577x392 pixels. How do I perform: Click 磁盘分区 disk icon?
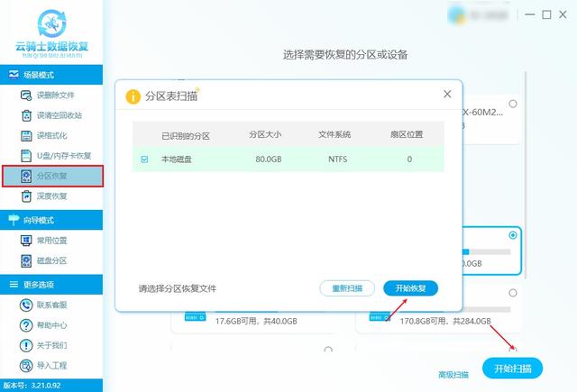click(x=26, y=260)
